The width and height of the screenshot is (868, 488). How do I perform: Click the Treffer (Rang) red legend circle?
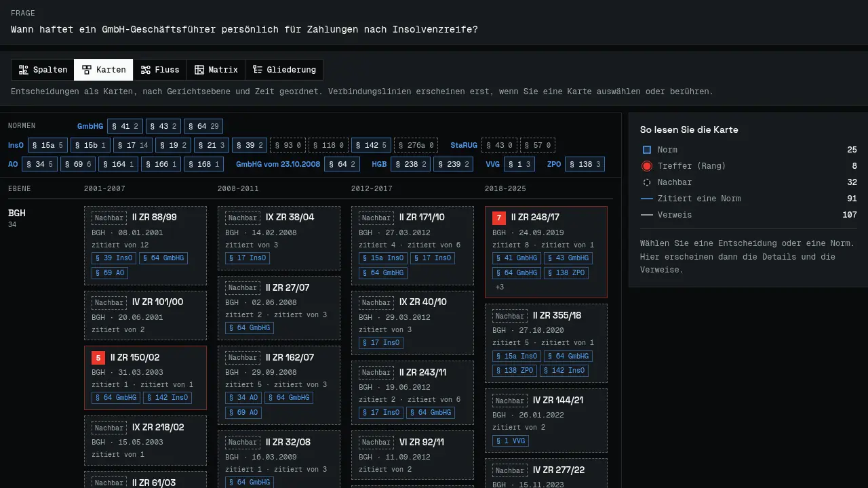point(647,166)
